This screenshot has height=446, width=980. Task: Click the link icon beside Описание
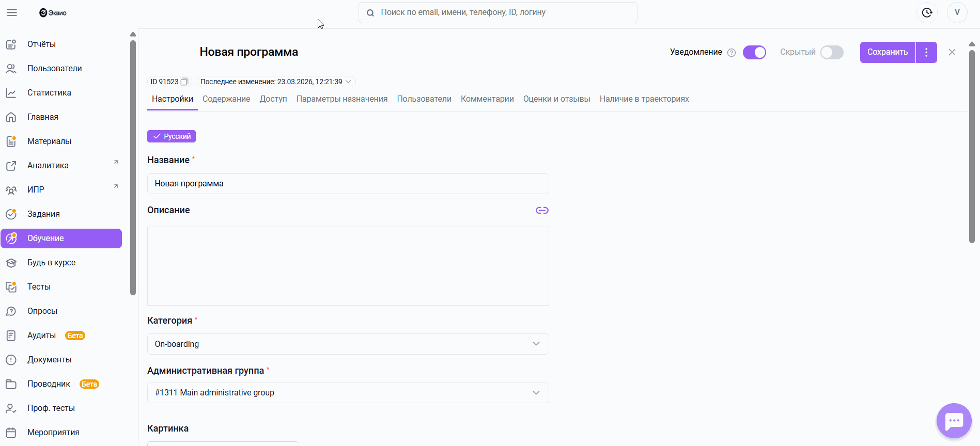(542, 210)
